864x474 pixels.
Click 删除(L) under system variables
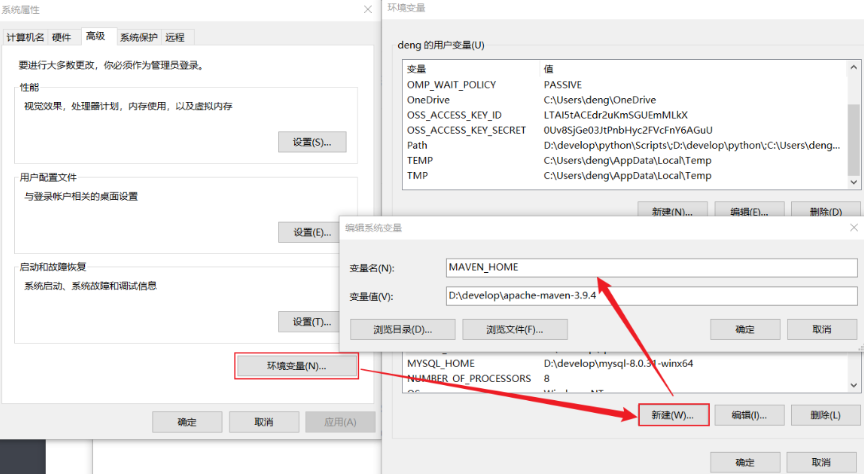click(x=825, y=415)
